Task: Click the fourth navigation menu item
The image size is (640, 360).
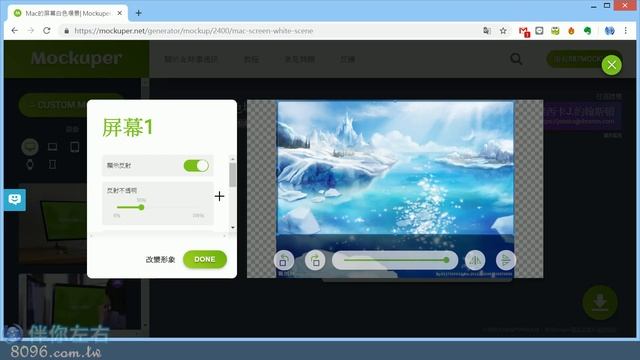Action: 347,59
